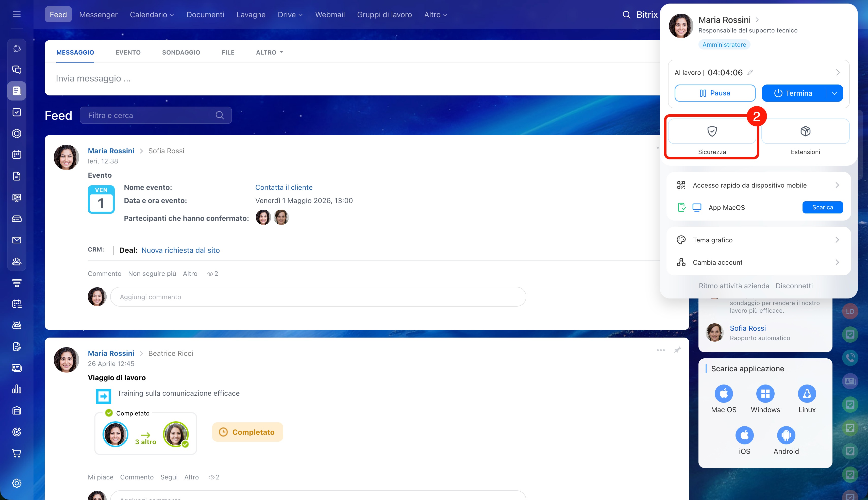The width and height of the screenshot is (868, 500).
Task: Switch to the SONDAGGIO tab
Action: pyautogui.click(x=181, y=53)
